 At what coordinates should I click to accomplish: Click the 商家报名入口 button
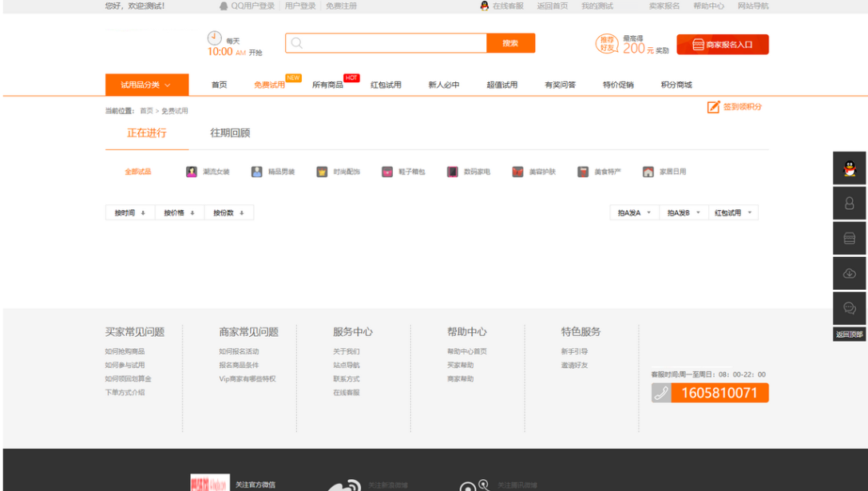click(x=722, y=44)
